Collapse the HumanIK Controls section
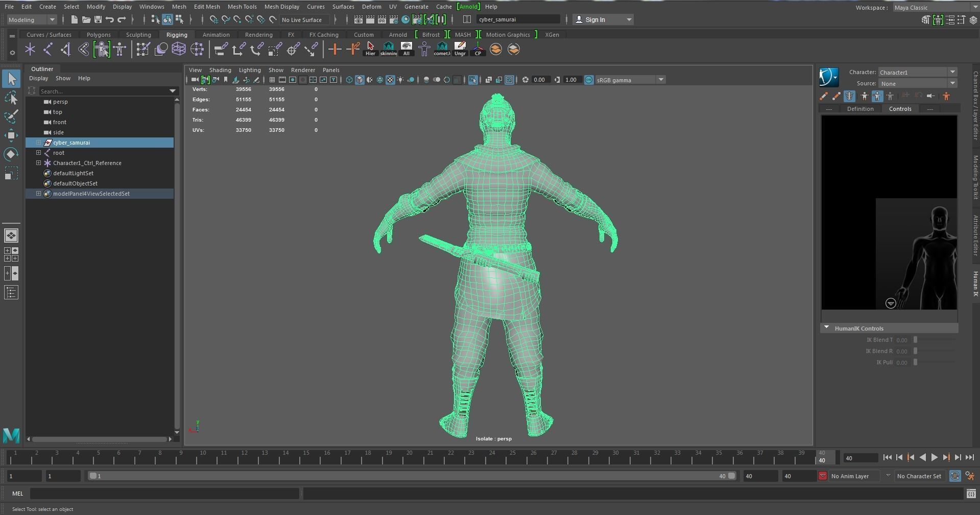 [x=826, y=328]
